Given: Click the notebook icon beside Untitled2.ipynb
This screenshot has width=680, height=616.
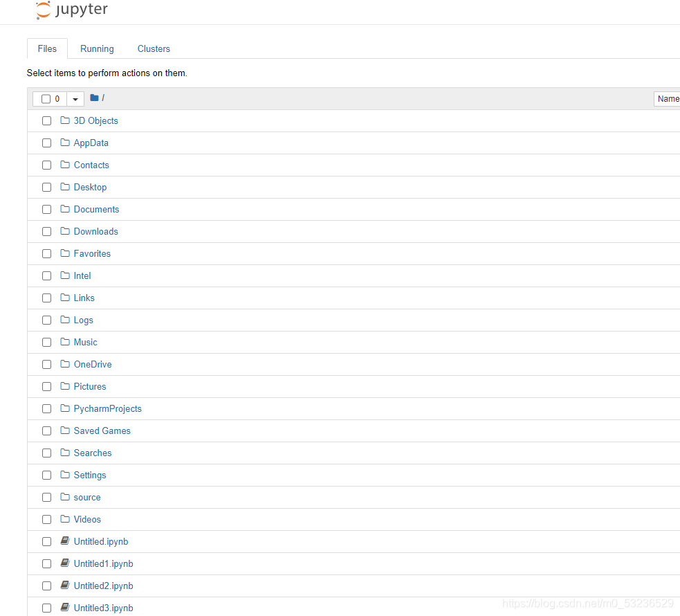Looking at the screenshot, I should [x=65, y=585].
